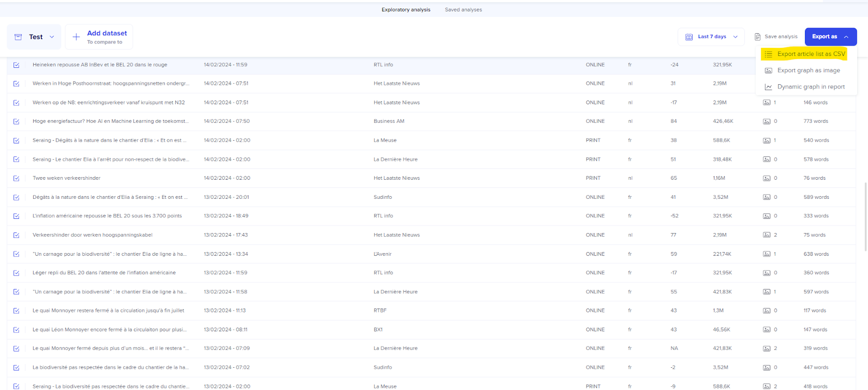Uncheck the Léger repli du BEL 20 article
Viewport: 868px width, 390px height.
16,273
